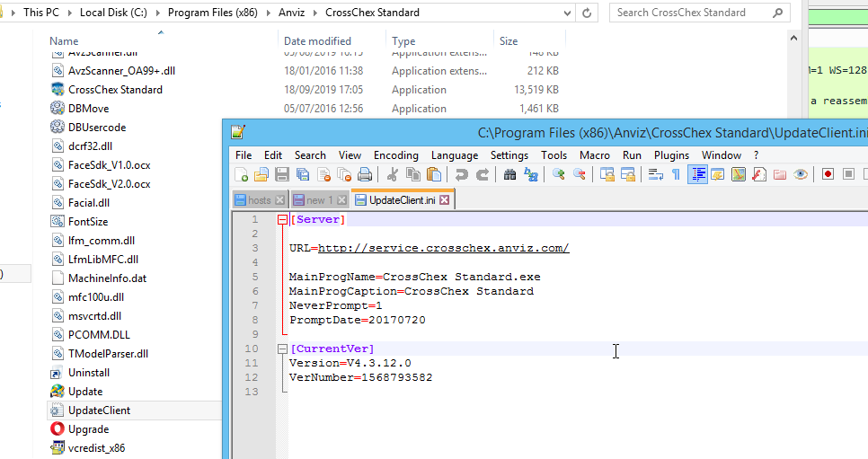Toggle file monitoring eye icon
This screenshot has height=459, width=868.
coord(801,175)
